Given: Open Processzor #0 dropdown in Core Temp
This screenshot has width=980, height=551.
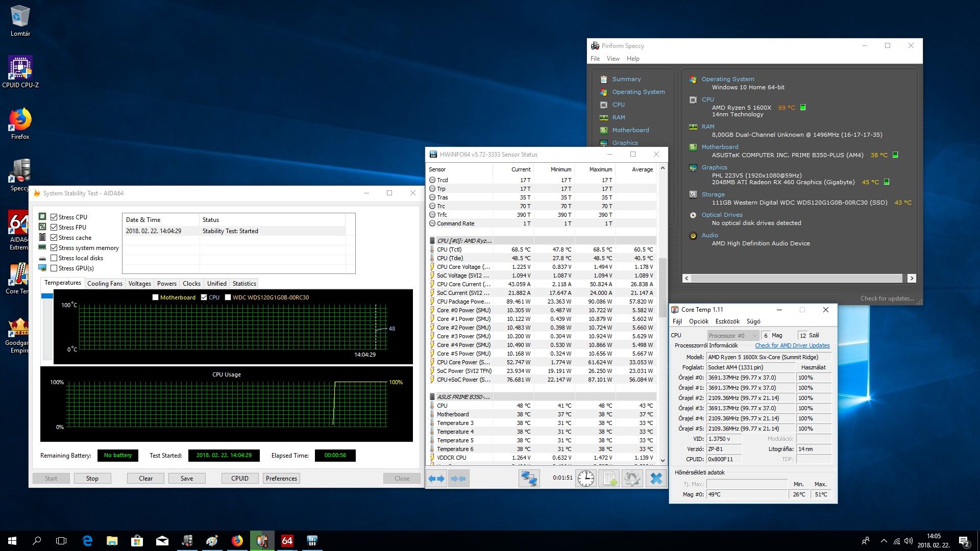Looking at the screenshot, I should coord(733,335).
